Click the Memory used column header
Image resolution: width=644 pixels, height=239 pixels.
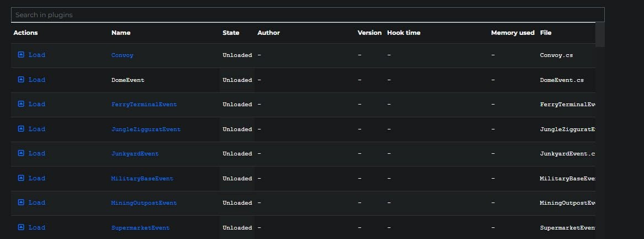[x=513, y=33]
